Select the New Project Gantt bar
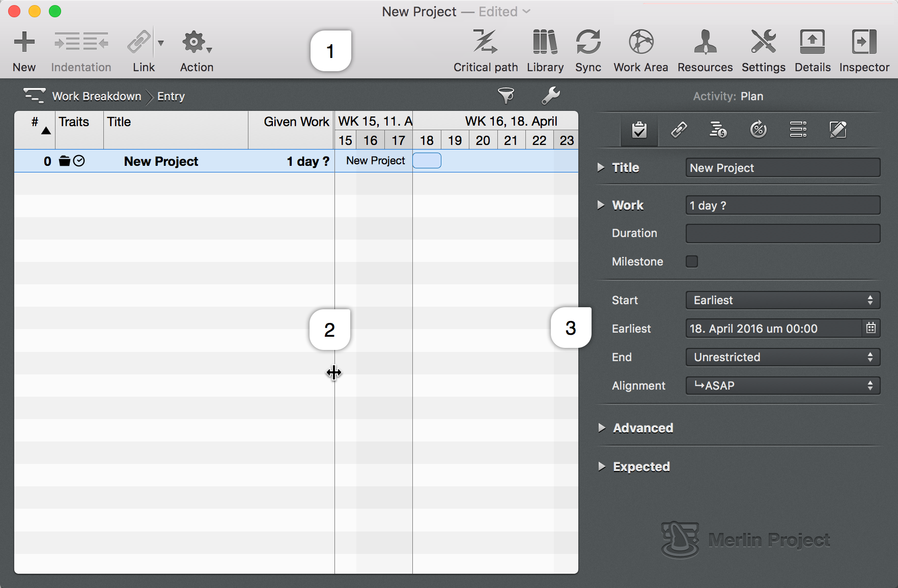898x588 pixels. tap(427, 161)
